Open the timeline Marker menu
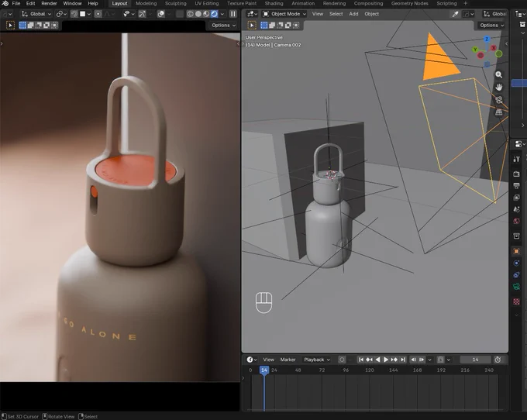This screenshot has height=420, width=527. (288, 360)
